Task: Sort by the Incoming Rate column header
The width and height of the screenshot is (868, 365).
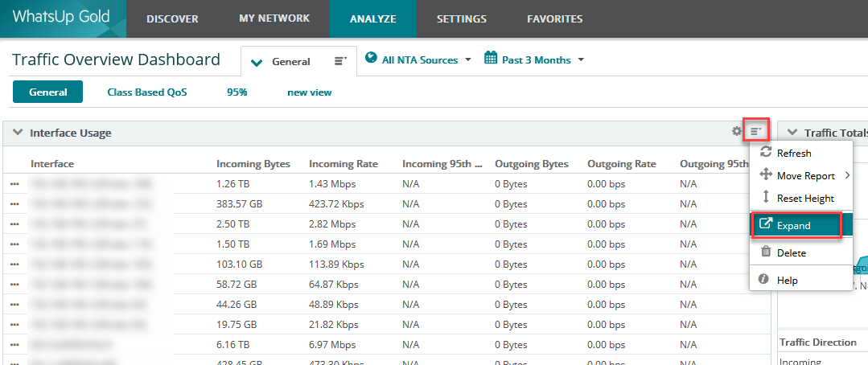Action: click(343, 164)
